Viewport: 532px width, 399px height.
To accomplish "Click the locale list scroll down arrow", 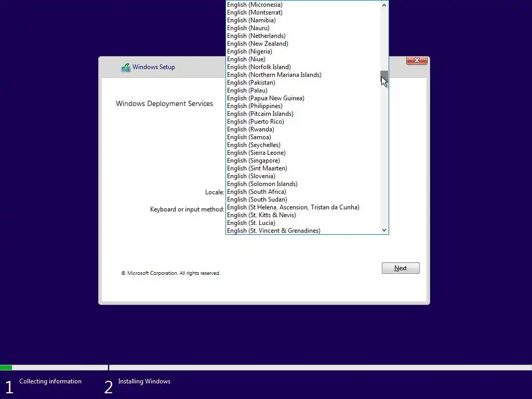I will pyautogui.click(x=384, y=230).
